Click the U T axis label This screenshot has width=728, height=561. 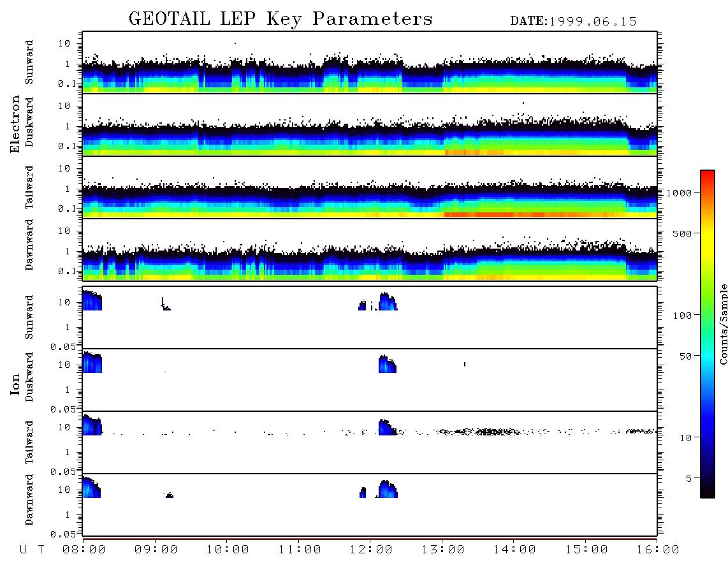[x=32, y=550]
